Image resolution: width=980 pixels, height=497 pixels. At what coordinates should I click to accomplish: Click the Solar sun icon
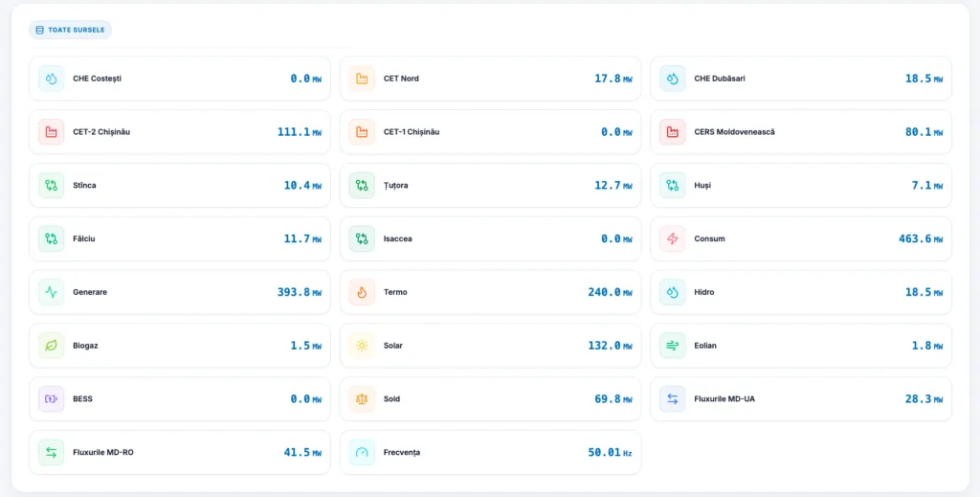tap(362, 346)
